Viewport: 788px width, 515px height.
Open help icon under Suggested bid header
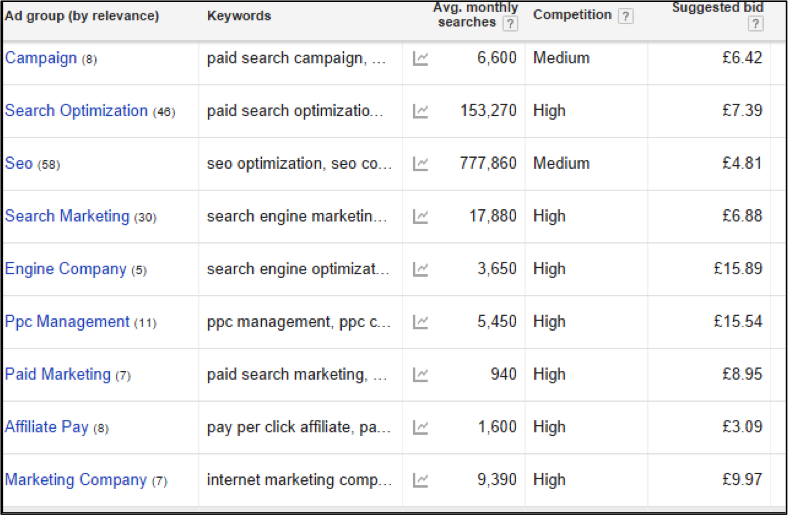click(x=755, y=24)
